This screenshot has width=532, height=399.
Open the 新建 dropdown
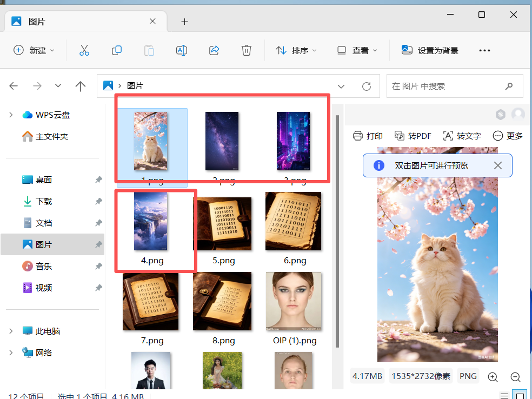coord(34,50)
